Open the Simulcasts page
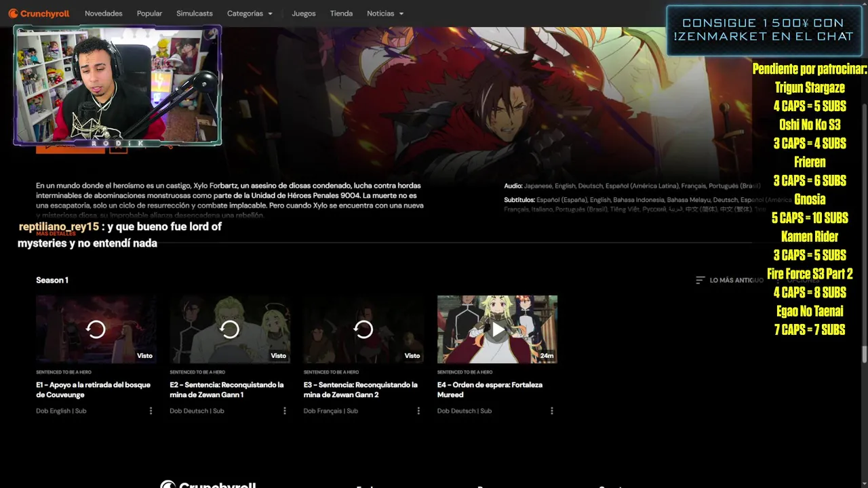868x488 pixels. pyautogui.click(x=195, y=14)
